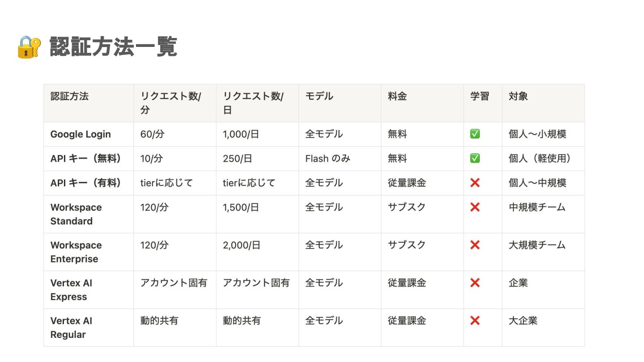This screenshot has width=644, height=362.
Task: Click the red cross in Workspace Standard row
Action: (475, 207)
